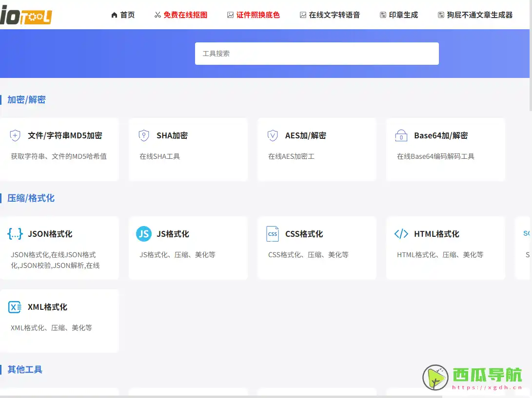Image resolution: width=532 pixels, height=398 pixels.
Task: Select the 免费在线抠图 menu item
Action: pos(181,15)
